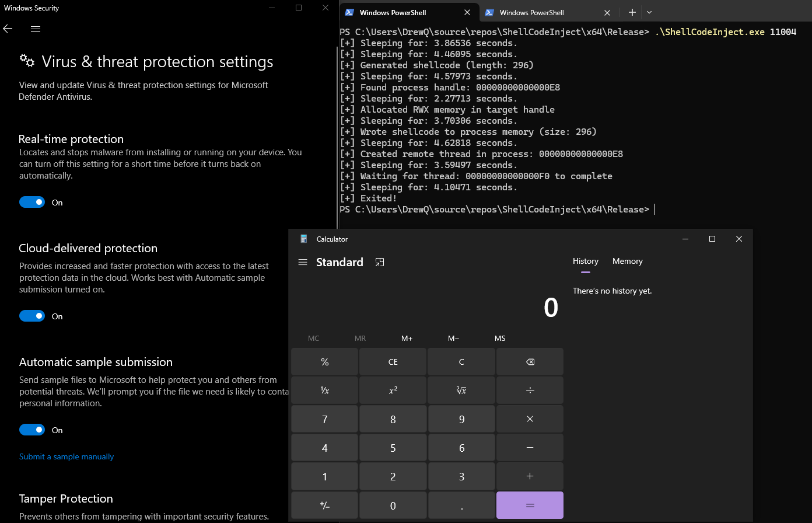
Task: Click the percent button
Action: tap(324, 361)
